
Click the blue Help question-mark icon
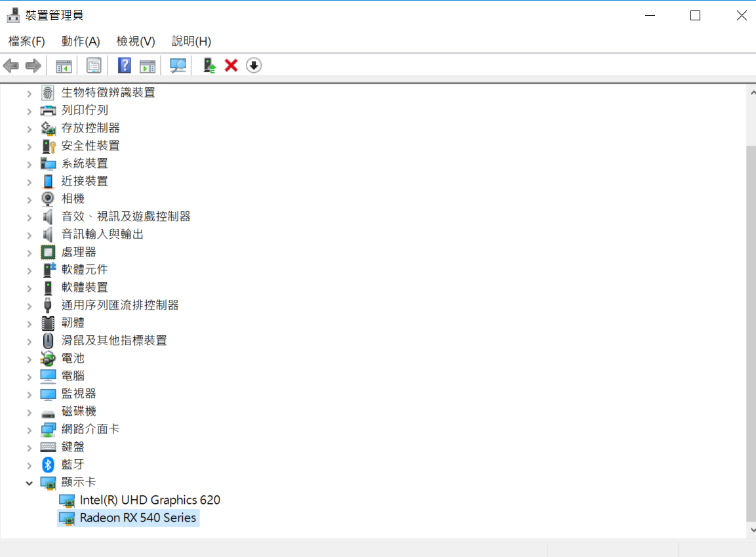(x=125, y=66)
